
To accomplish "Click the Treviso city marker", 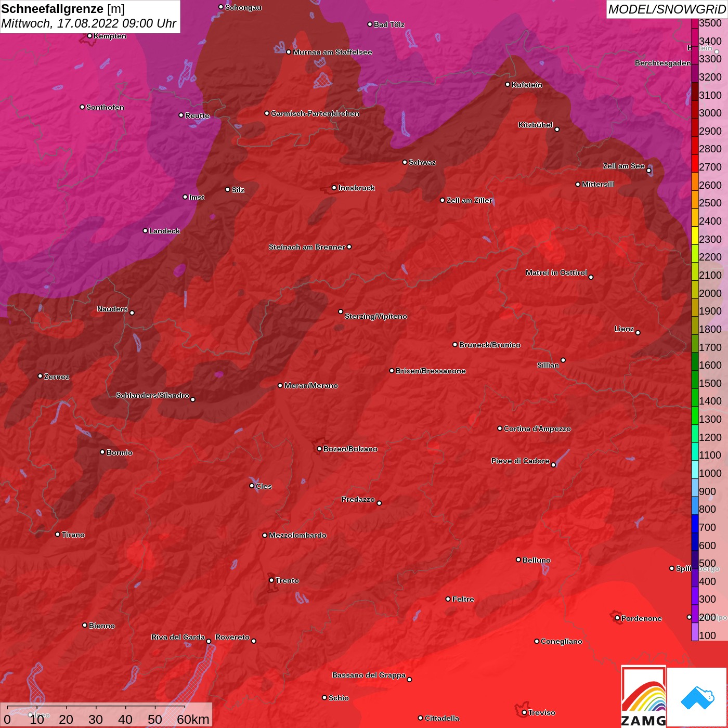I will pyautogui.click(x=524, y=712).
